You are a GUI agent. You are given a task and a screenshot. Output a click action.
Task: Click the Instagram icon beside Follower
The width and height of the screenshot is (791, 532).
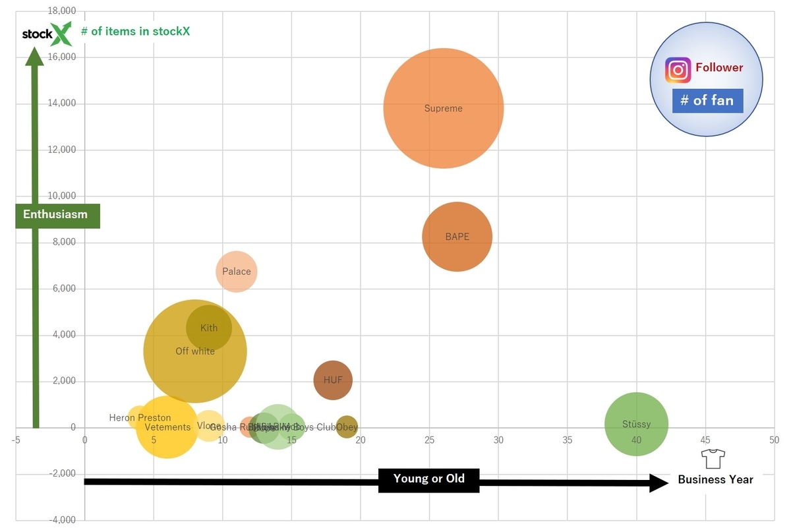click(x=678, y=70)
